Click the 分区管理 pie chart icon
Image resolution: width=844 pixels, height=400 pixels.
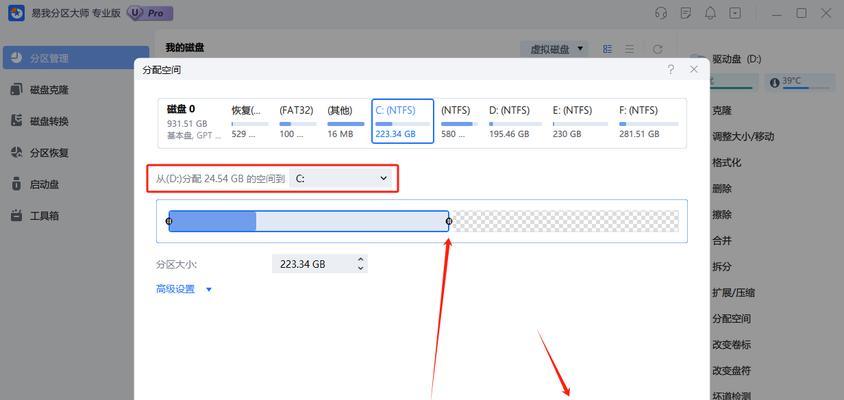(17, 58)
